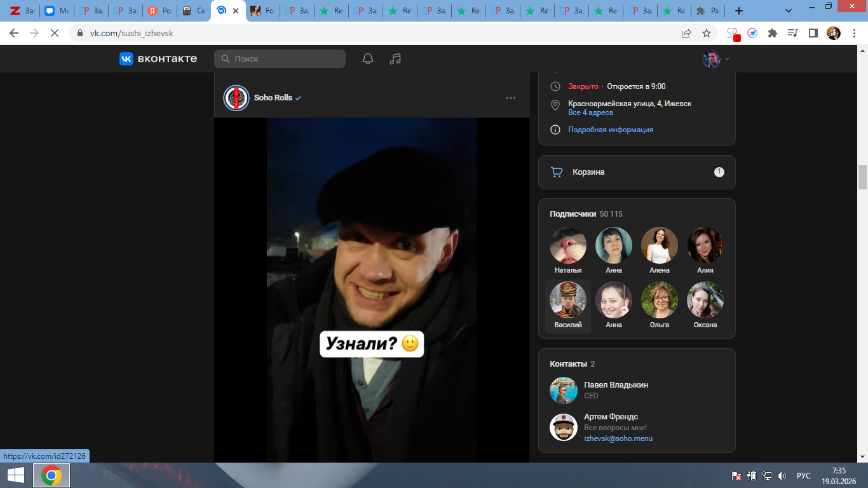Click post options three-dots icon

[x=511, y=98]
